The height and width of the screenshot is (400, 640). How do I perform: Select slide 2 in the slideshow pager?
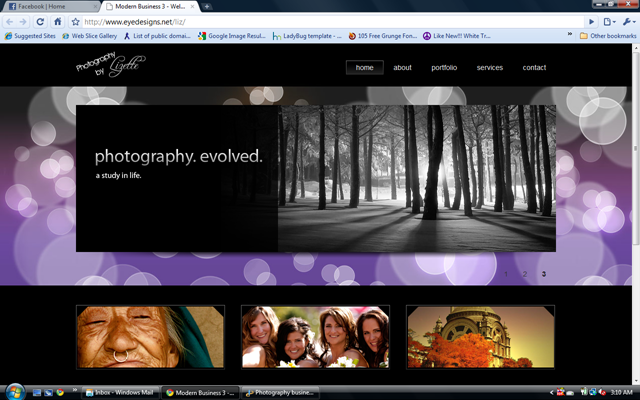(525, 274)
